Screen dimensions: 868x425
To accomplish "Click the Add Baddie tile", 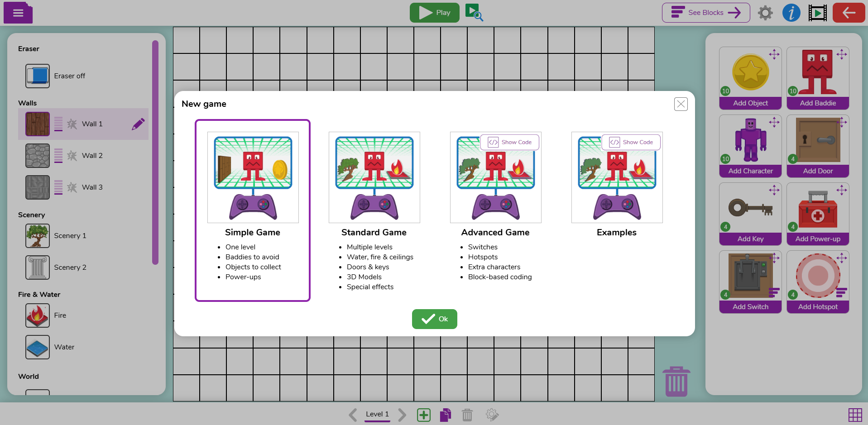I will [817, 78].
